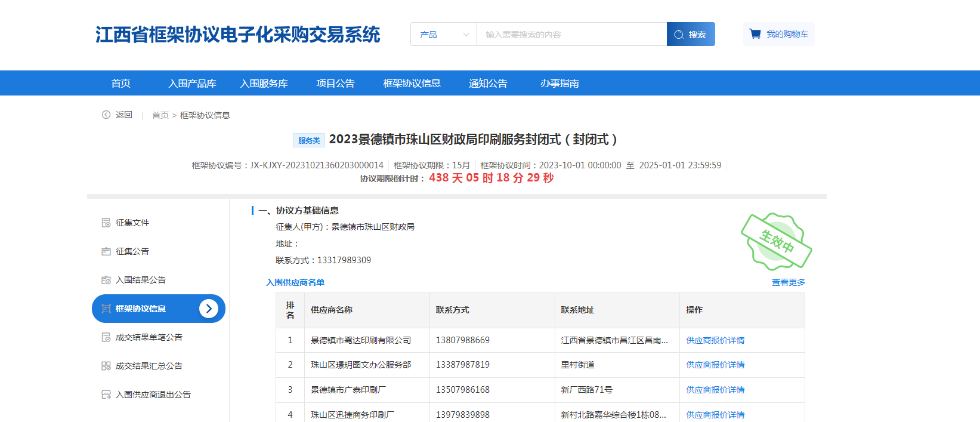The width and height of the screenshot is (980, 422).
Task: Click the 成交结果单笔公告 sidebar icon
Action: [106, 337]
